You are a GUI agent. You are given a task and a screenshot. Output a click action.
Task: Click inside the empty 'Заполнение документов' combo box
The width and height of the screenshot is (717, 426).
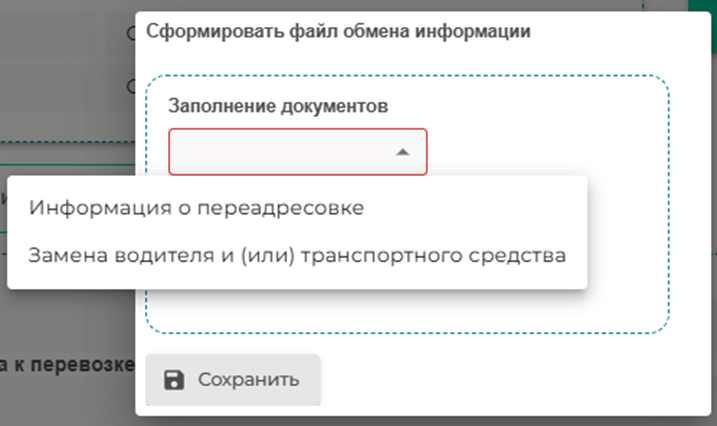[x=280, y=152]
